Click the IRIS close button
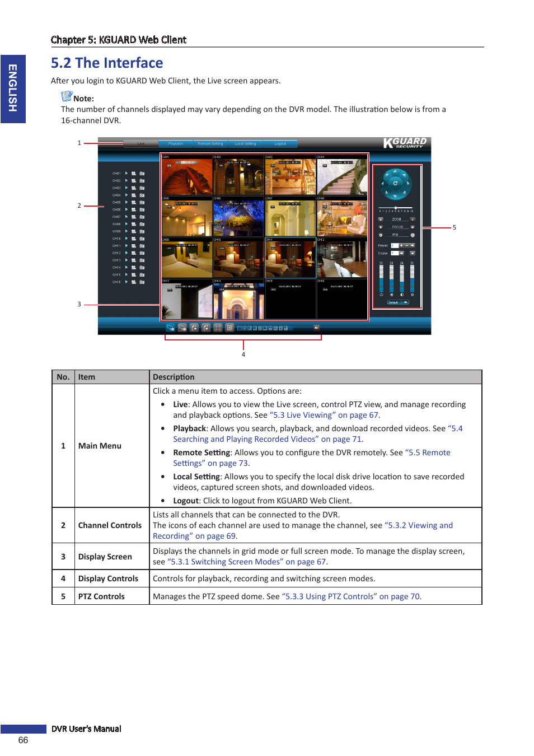Image resolution: width=534 pixels, height=756 pixels. coord(381,235)
